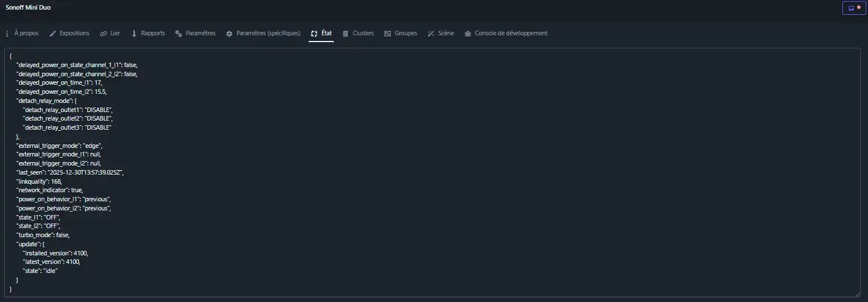The width and height of the screenshot is (868, 302).
Task: Click the "turbo_mode": false line
Action: 43,235
